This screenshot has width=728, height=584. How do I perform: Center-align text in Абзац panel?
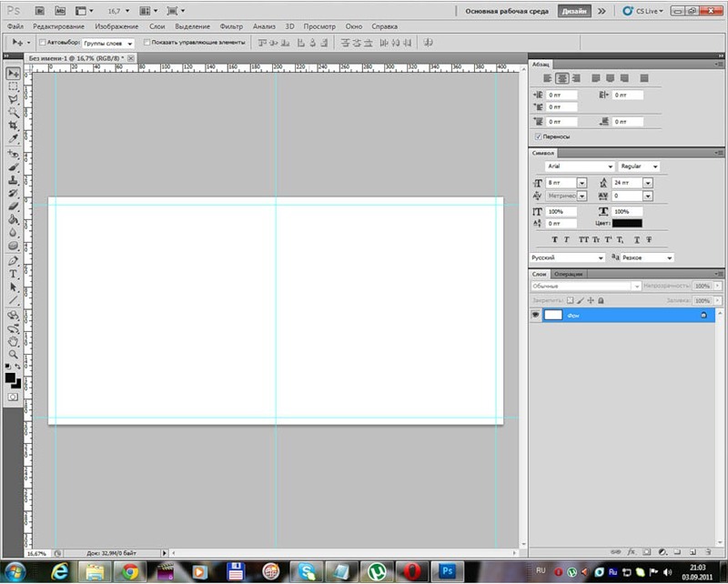pos(561,78)
